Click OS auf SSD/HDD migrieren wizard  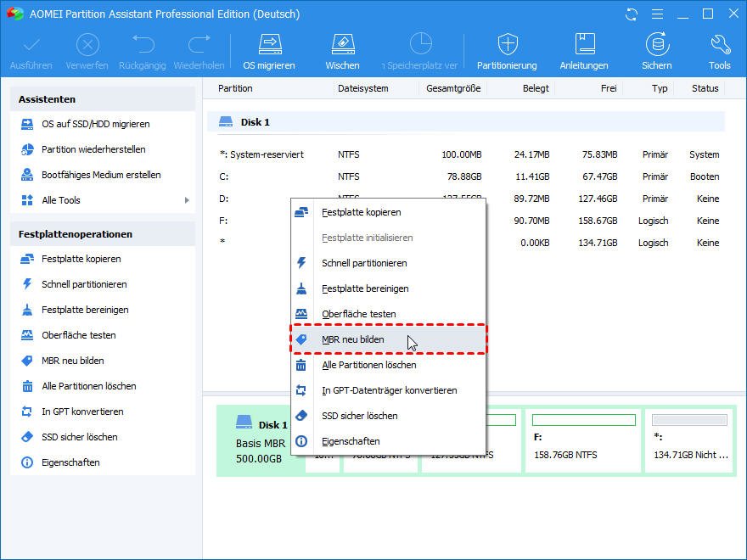95,124
